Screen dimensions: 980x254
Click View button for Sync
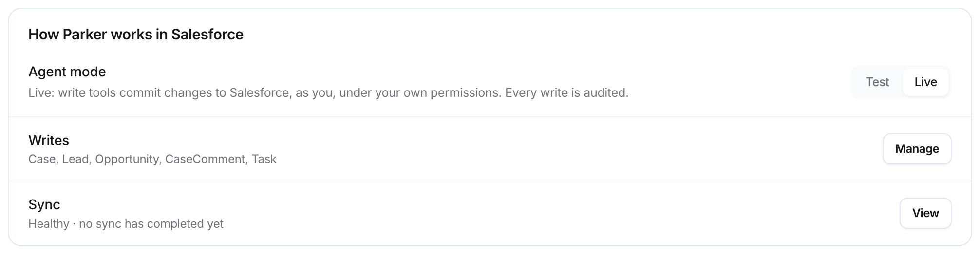[925, 213]
